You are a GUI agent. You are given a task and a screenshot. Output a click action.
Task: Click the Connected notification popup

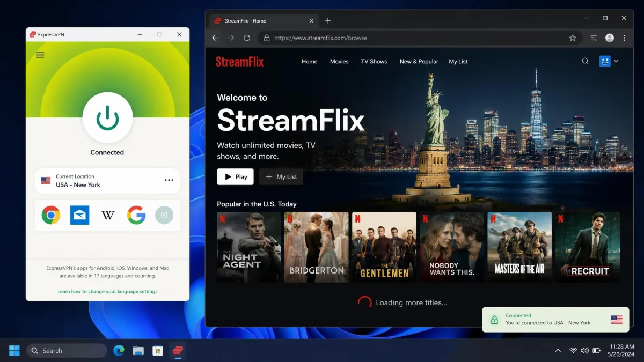tap(555, 320)
